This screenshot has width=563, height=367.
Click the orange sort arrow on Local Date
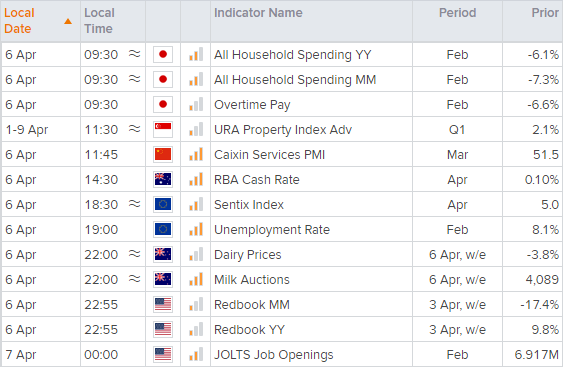[68, 22]
